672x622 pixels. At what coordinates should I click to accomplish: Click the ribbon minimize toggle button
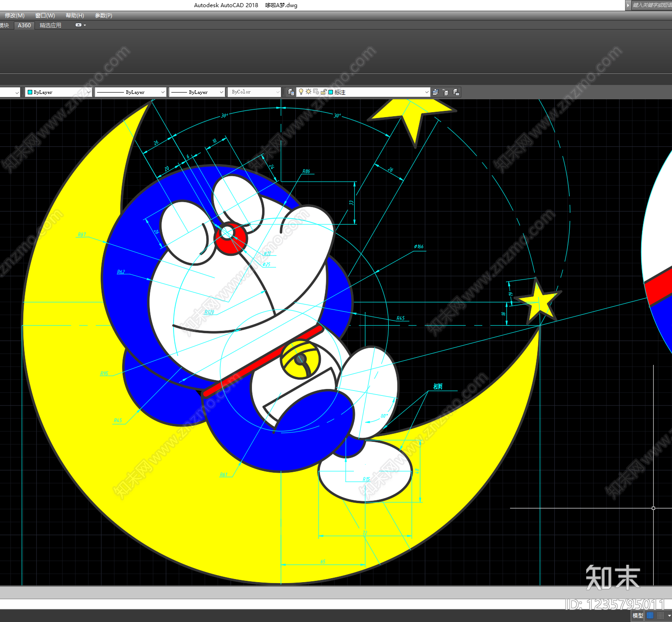pos(78,25)
